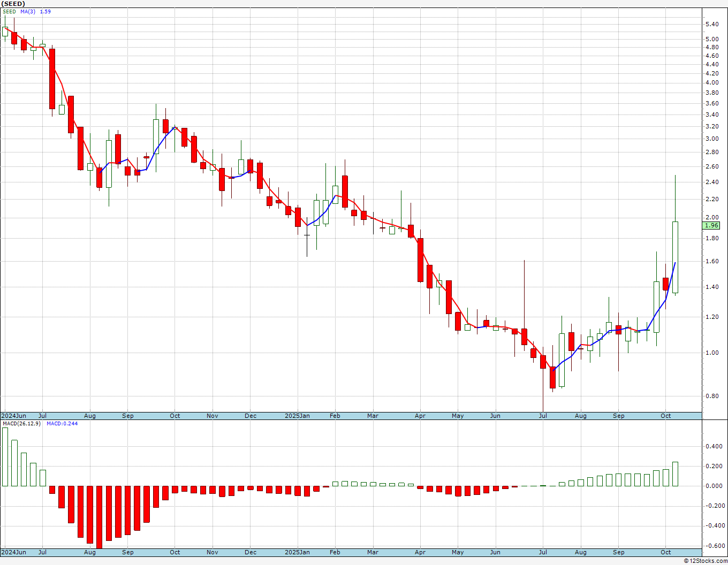Viewport: 728px width, 565px height.
Task: Click the 2.40 price axis label
Action: point(712,182)
